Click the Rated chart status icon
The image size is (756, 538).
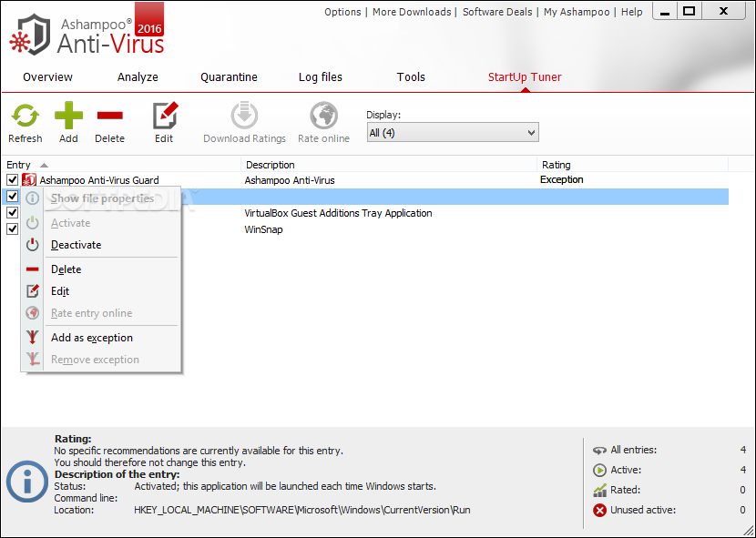(599, 491)
